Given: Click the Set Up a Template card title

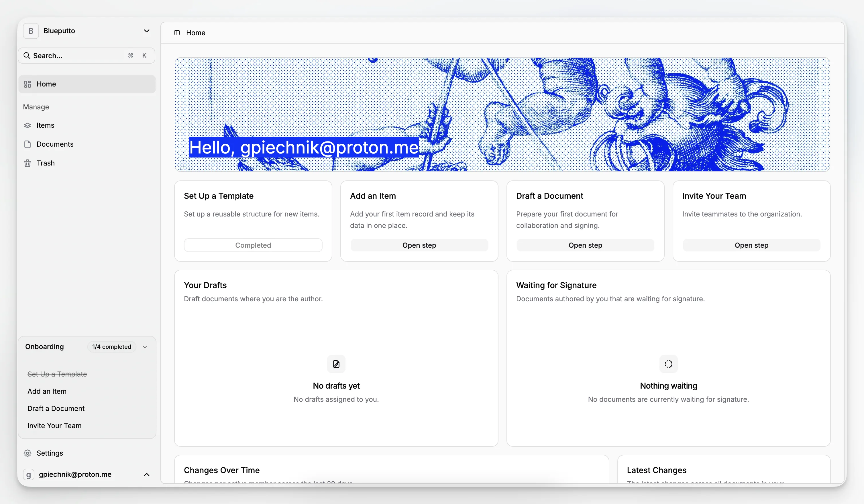Looking at the screenshot, I should pyautogui.click(x=218, y=196).
